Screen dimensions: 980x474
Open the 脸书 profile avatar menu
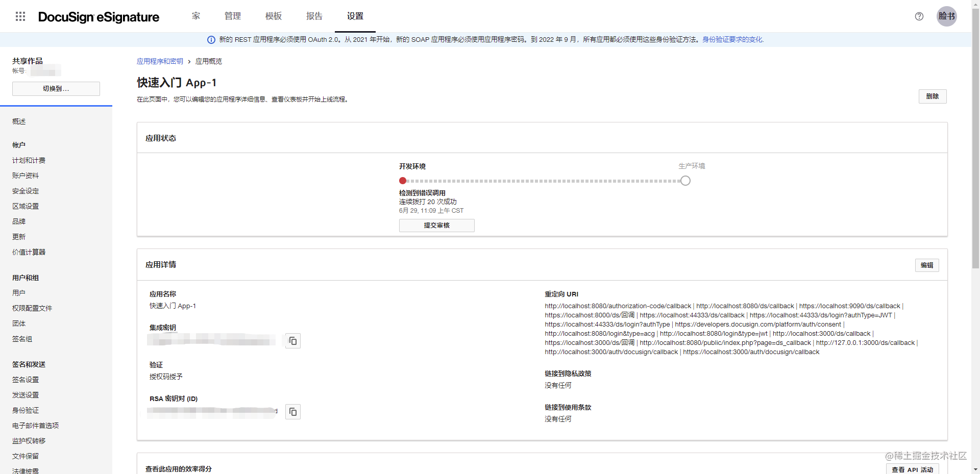coord(947,16)
